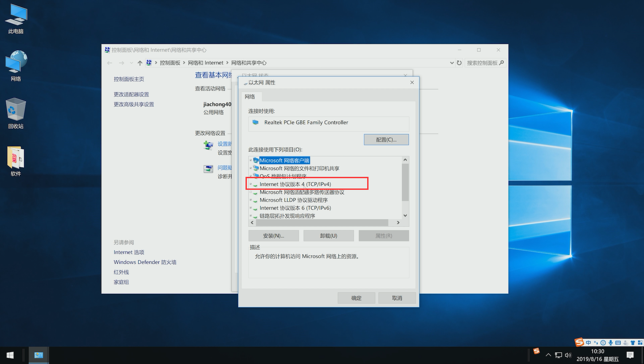Click the Sogou user account icon

point(625,343)
